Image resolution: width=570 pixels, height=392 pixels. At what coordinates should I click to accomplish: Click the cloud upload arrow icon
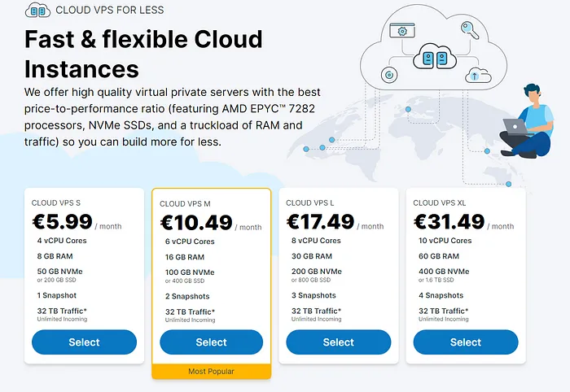tap(478, 75)
